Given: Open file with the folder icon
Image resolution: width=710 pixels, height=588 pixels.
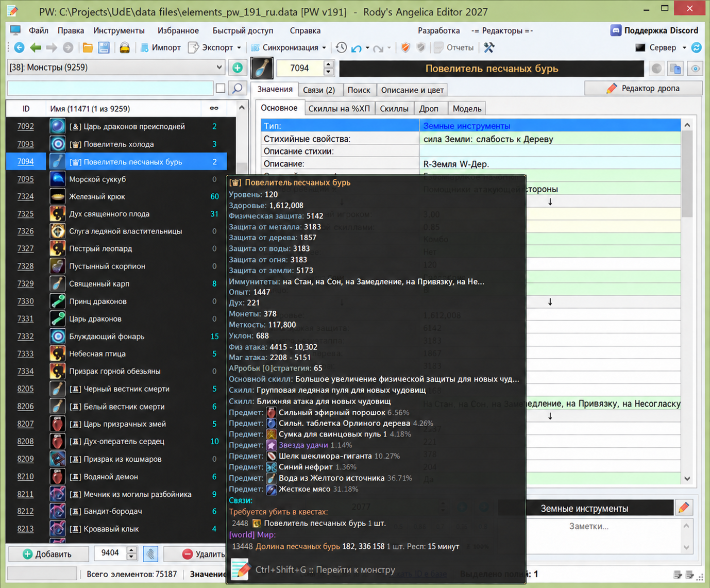Looking at the screenshot, I should (x=88, y=48).
